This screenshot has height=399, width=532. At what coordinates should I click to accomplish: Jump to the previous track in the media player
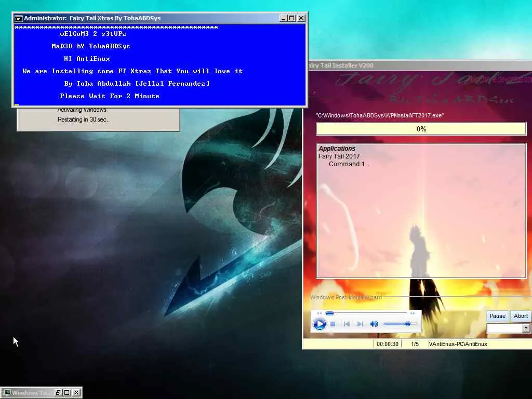[347, 324]
